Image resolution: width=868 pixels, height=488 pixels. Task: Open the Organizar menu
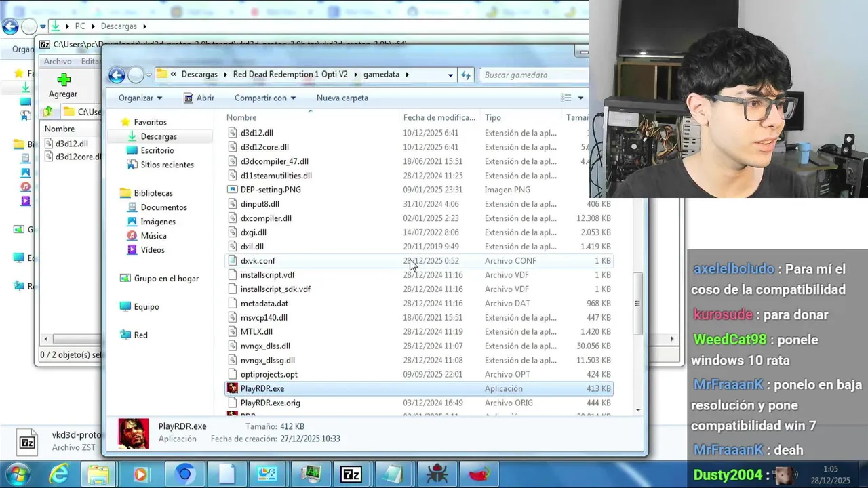click(140, 98)
